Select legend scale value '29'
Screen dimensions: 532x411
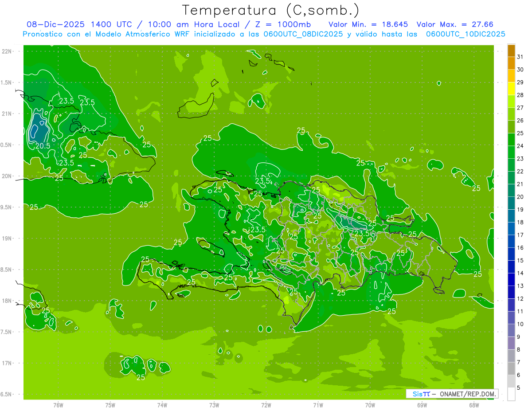(520, 82)
